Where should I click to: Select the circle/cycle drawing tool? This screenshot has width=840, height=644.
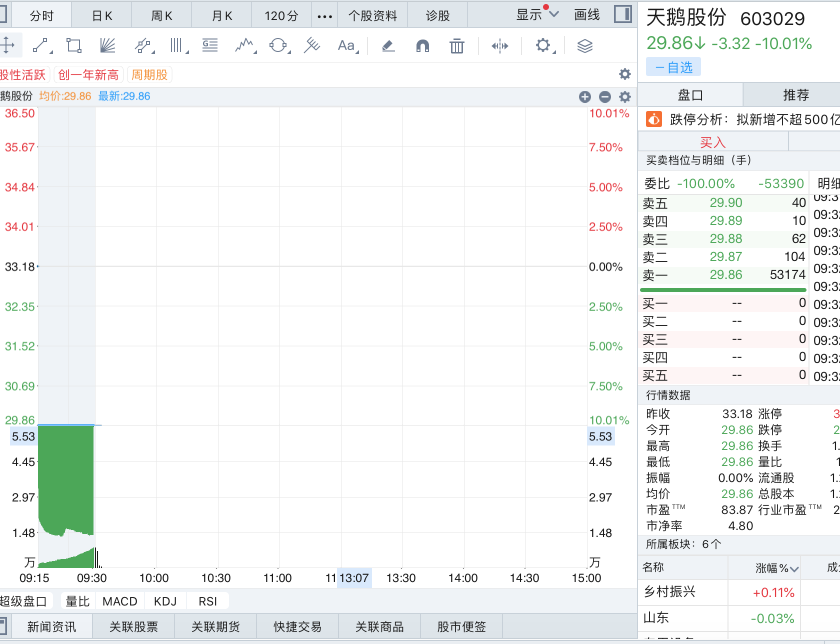[279, 45]
